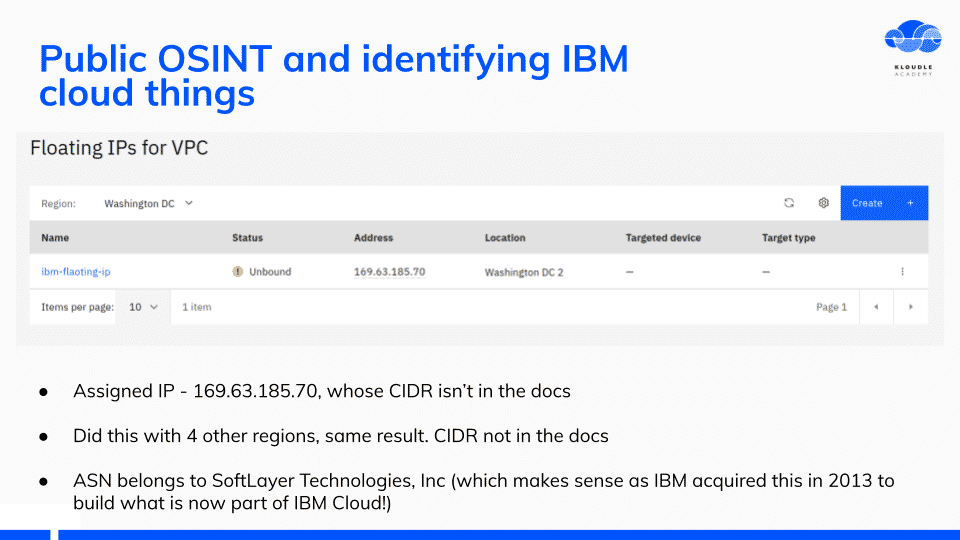960x540 pixels.
Task: Sort by Status column header
Action: (x=247, y=238)
